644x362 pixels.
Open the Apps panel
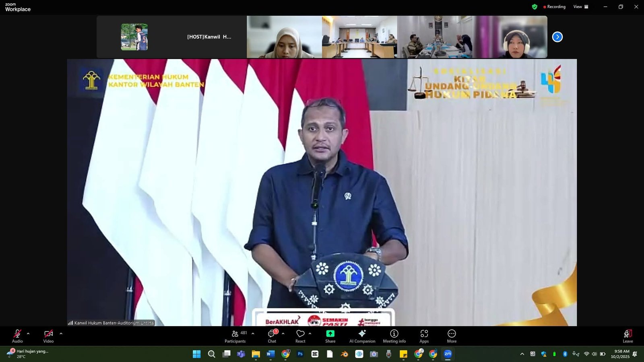[424, 336]
